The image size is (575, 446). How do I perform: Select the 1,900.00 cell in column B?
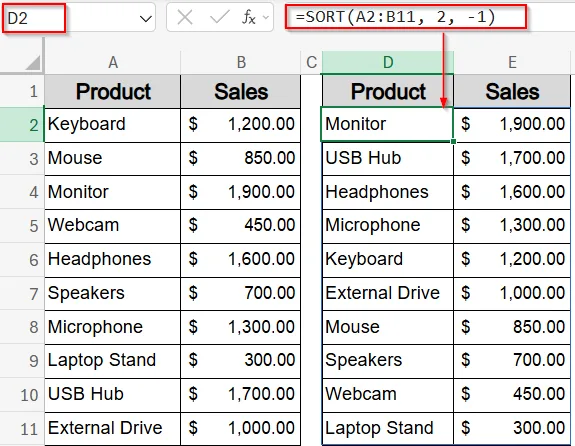pos(241,192)
